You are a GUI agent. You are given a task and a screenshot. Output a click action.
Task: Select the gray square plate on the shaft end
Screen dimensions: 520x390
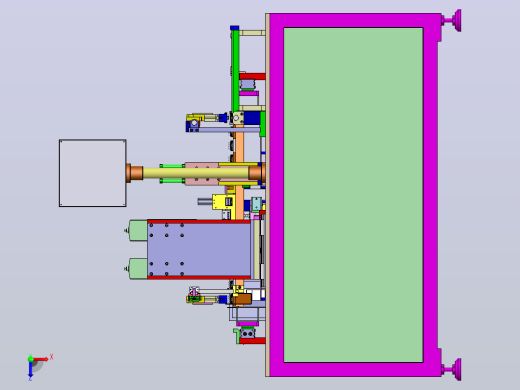(93, 173)
